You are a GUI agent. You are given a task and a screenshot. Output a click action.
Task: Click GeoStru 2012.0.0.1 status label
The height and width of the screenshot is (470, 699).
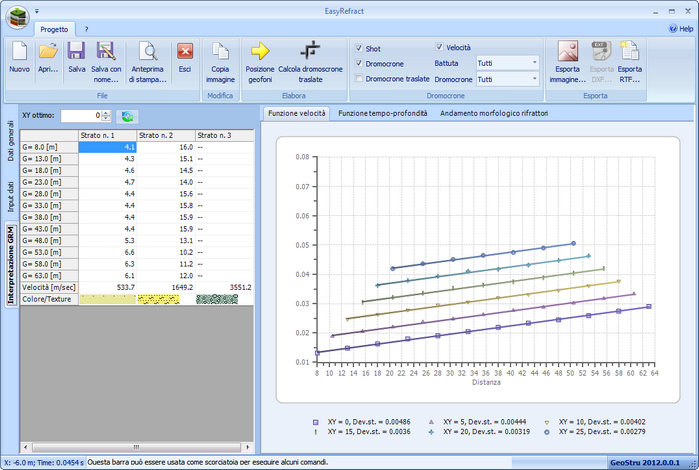pos(645,462)
